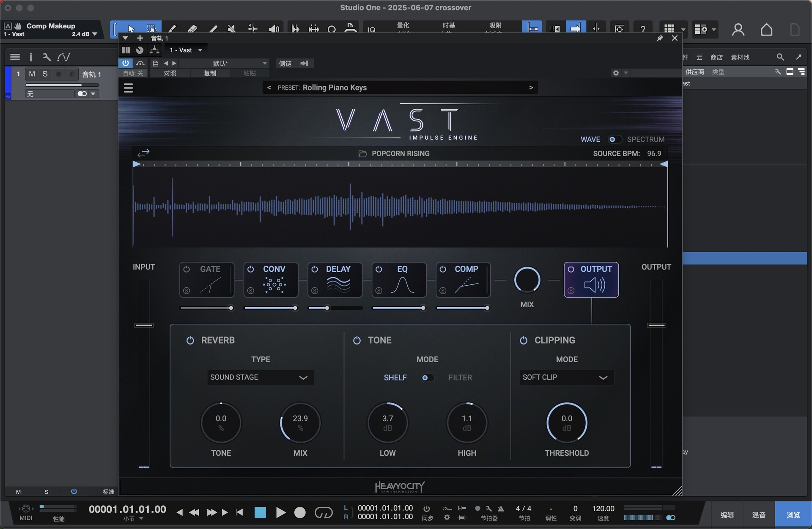812x529 pixels.
Task: Select the Mute tool
Action: point(232,29)
